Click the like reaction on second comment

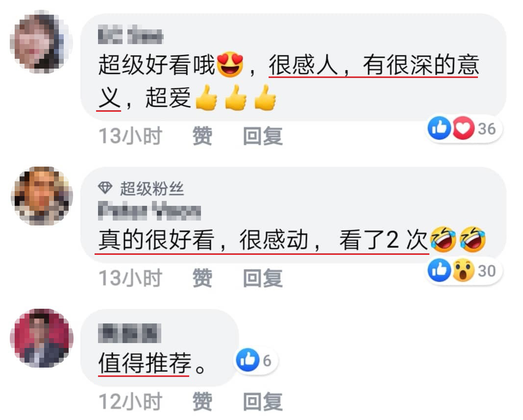pos(439,270)
